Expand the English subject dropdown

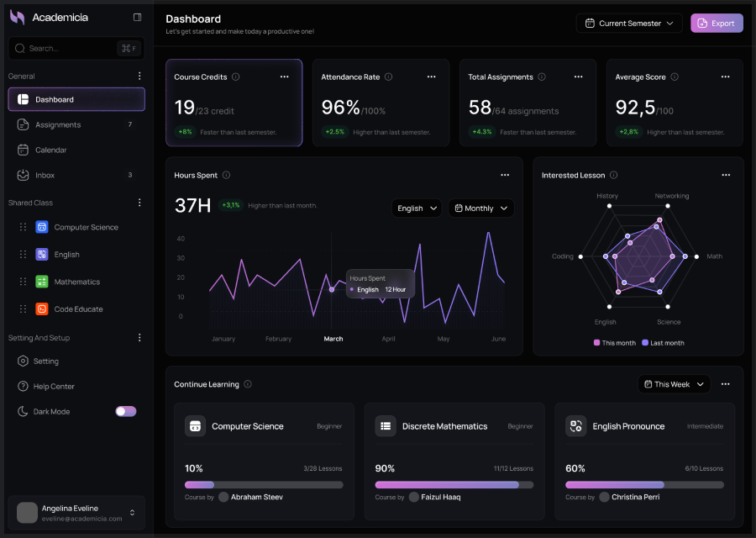click(417, 208)
